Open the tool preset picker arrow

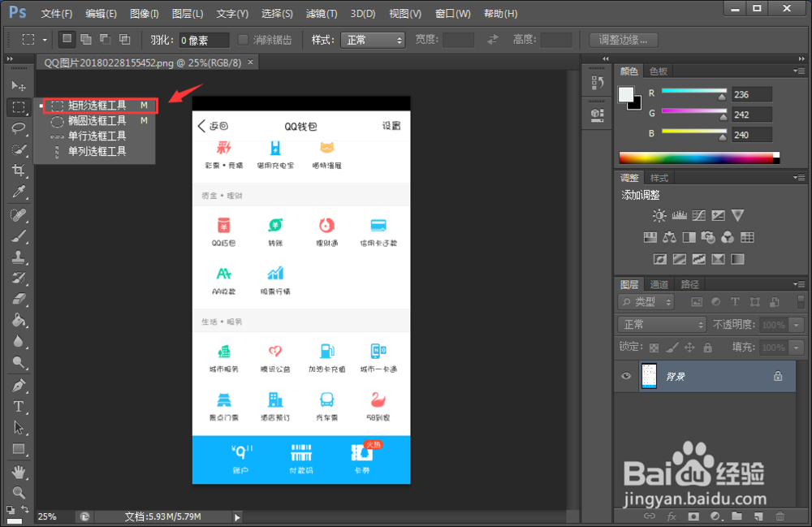point(45,40)
